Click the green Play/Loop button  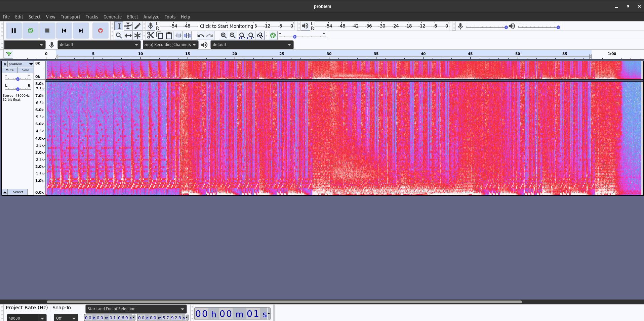[x=31, y=31]
